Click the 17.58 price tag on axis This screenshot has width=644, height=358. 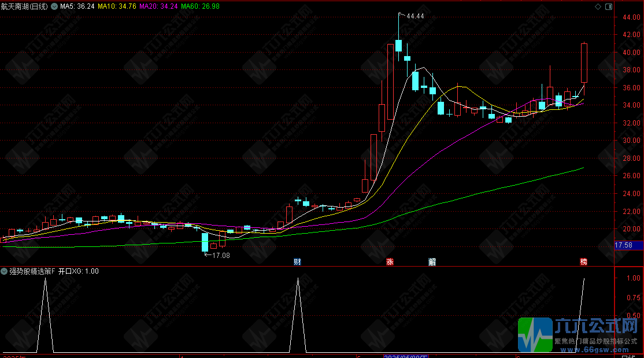pos(624,246)
